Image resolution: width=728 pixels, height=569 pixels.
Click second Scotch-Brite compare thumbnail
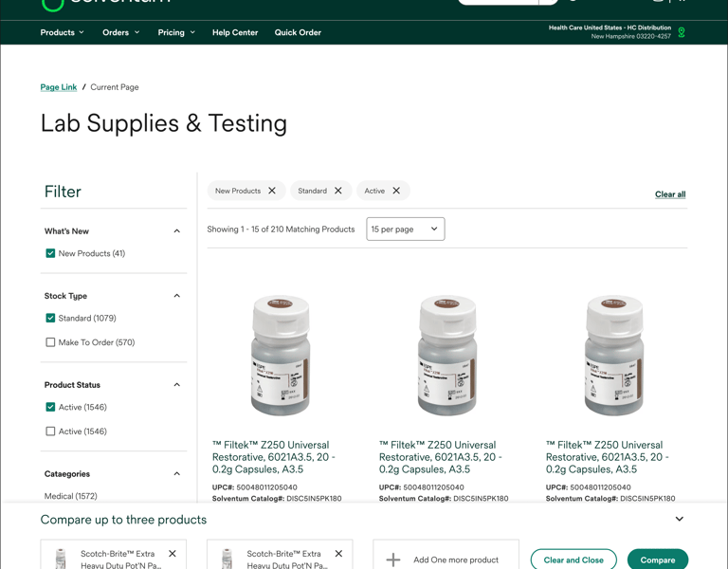227,559
